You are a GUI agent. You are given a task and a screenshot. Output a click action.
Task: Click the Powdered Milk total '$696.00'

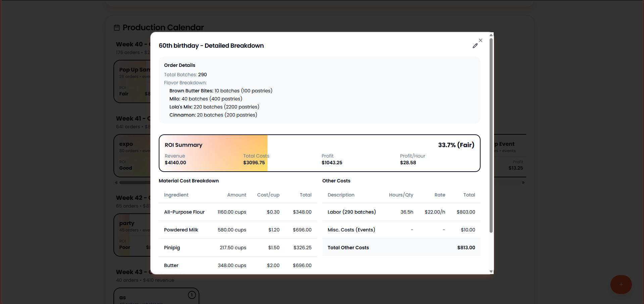pos(302,230)
